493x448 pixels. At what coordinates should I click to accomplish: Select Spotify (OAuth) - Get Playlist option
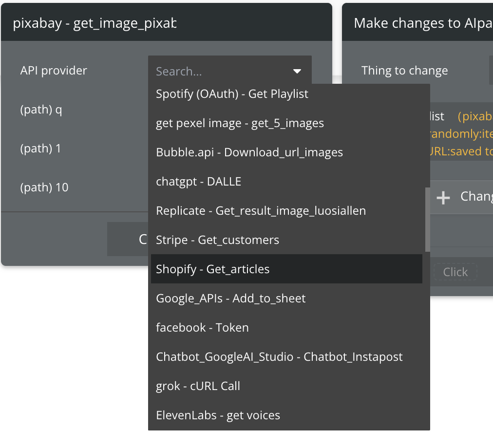(232, 94)
